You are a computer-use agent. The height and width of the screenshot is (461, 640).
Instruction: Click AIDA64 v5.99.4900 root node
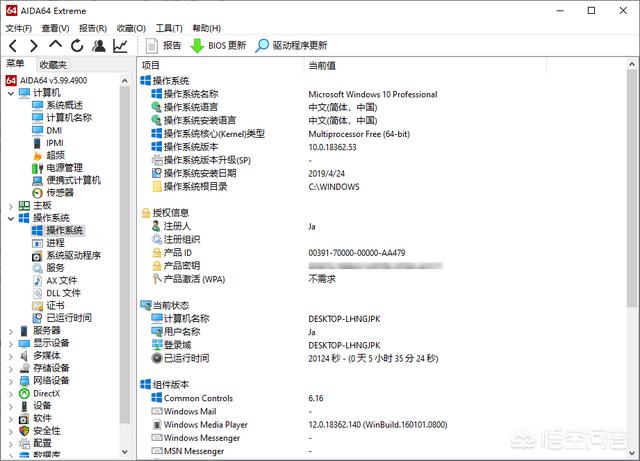pyautogui.click(x=46, y=80)
